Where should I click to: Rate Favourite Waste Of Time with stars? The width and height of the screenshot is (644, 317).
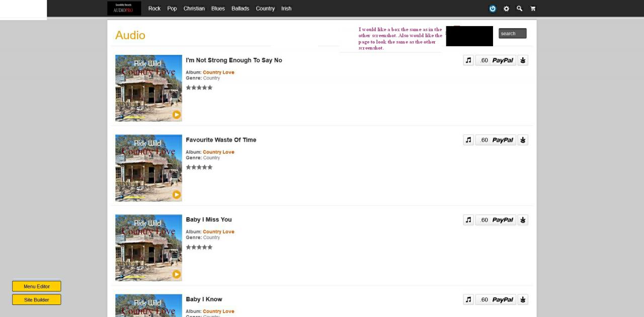tap(199, 167)
